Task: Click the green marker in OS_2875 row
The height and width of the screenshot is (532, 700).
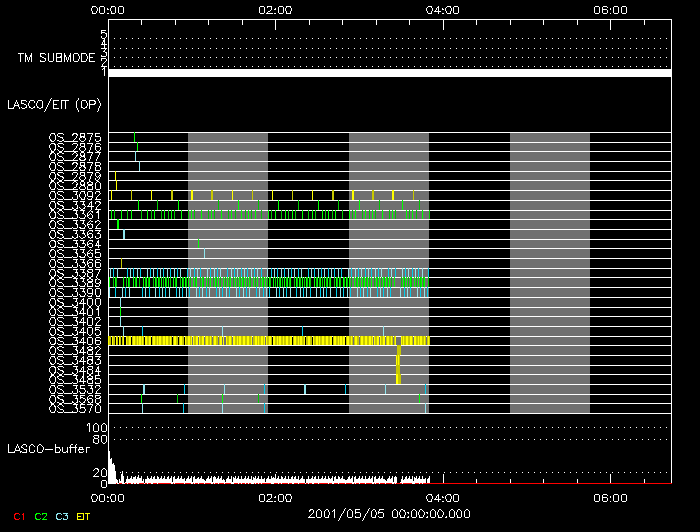Action: (134, 137)
